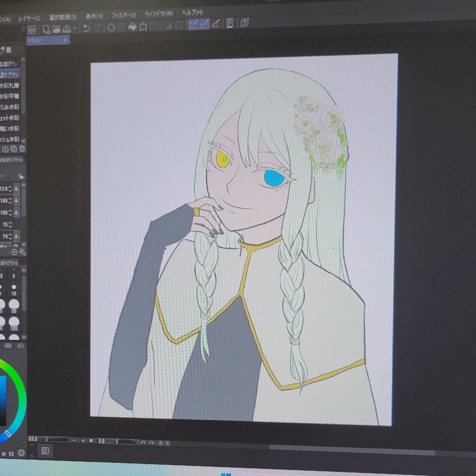Viewport: 476px width, 476px height.
Task: Click the Scale/Rotate transform icon
Action: (x=143, y=26)
